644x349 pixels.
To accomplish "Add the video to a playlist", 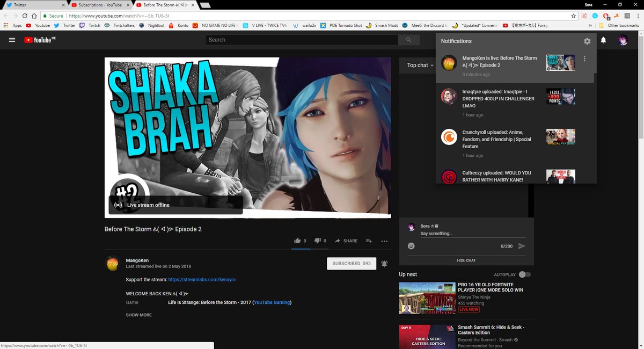I will click(369, 241).
